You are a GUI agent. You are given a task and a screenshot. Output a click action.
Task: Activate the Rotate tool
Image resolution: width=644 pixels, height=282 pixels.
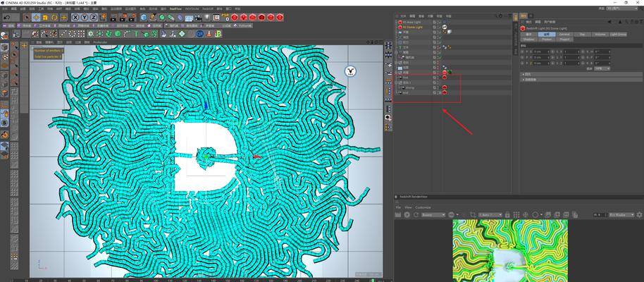coord(54,17)
